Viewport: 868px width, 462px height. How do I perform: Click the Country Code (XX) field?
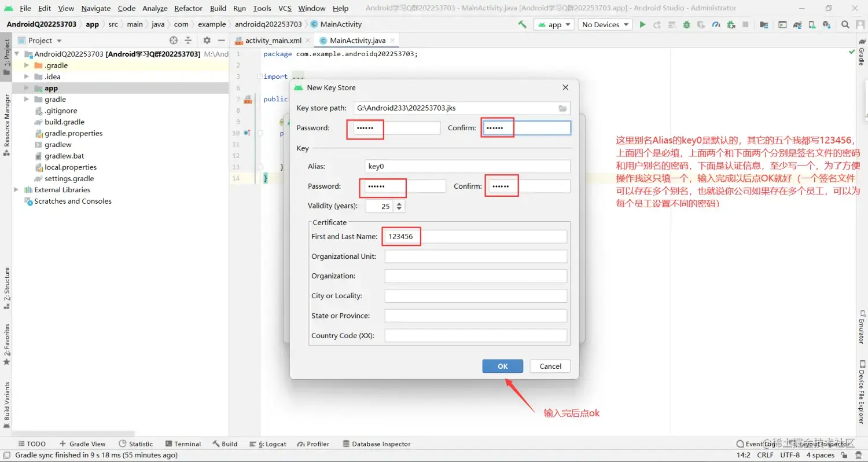coord(476,336)
